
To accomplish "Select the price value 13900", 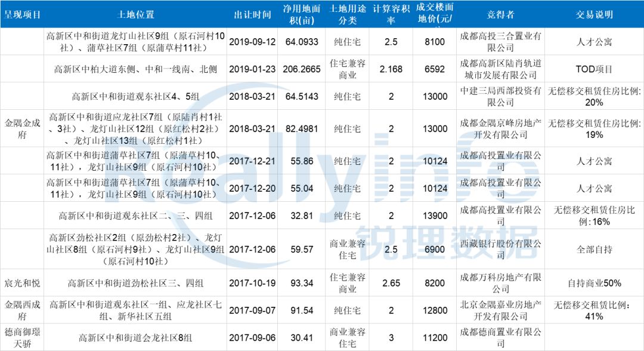I will click(435, 215).
